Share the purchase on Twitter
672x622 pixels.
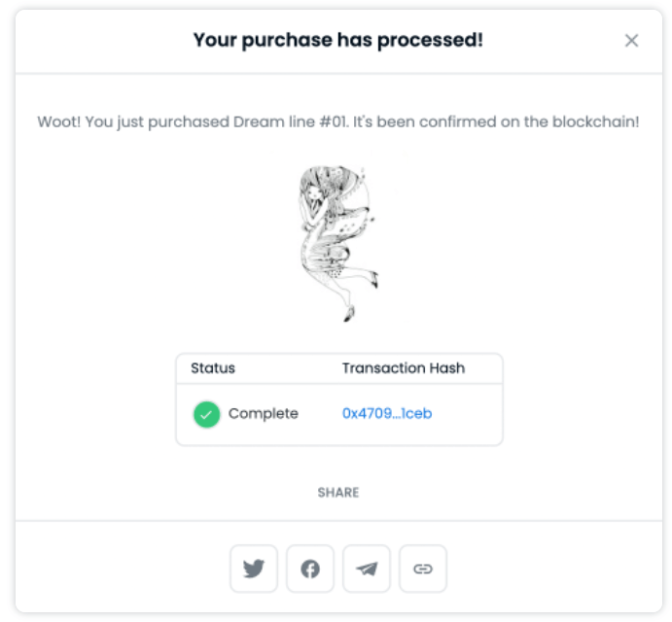(254, 569)
